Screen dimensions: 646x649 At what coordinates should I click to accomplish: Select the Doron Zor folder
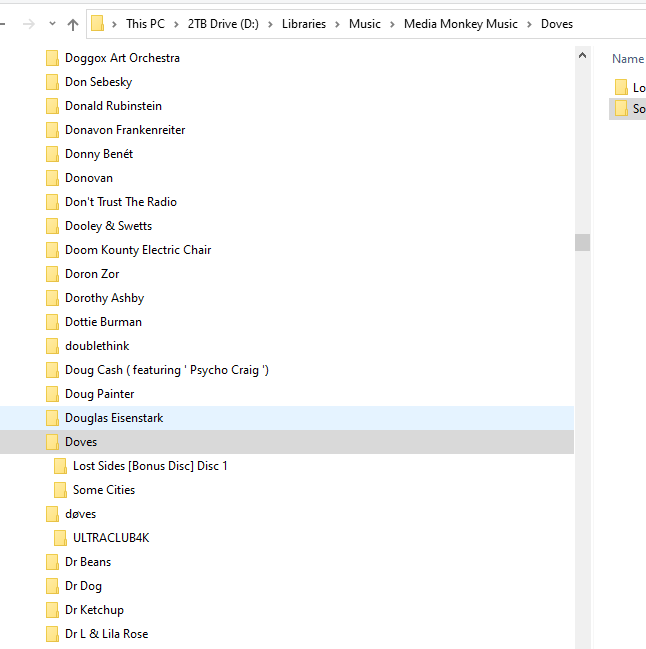[92, 274]
